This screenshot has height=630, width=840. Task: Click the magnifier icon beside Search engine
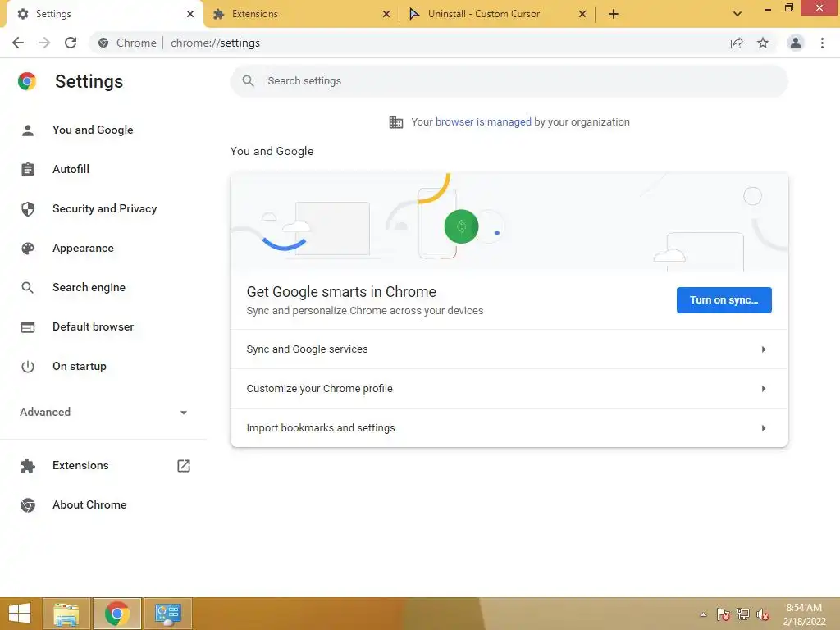[28, 288]
